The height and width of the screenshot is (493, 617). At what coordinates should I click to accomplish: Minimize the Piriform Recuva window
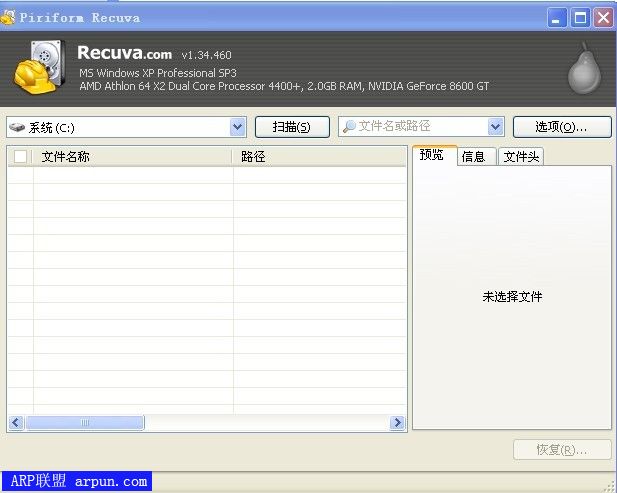(557, 18)
